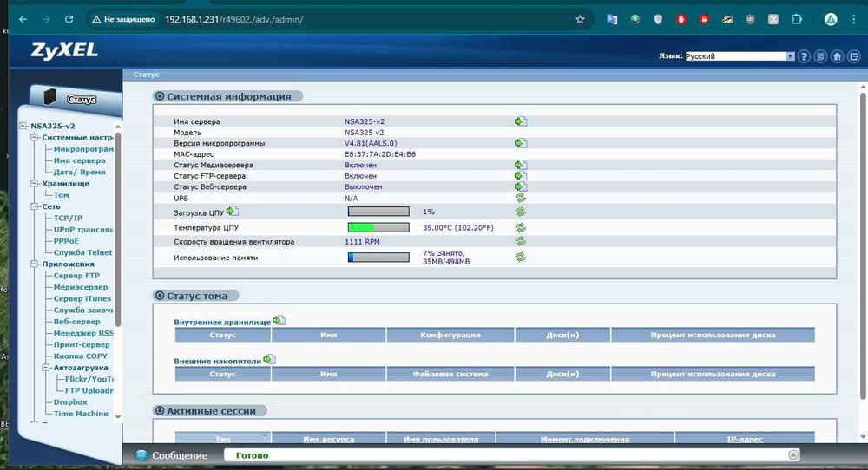Collapse the Статус тома section
The height and width of the screenshot is (470, 868).
tap(159, 296)
